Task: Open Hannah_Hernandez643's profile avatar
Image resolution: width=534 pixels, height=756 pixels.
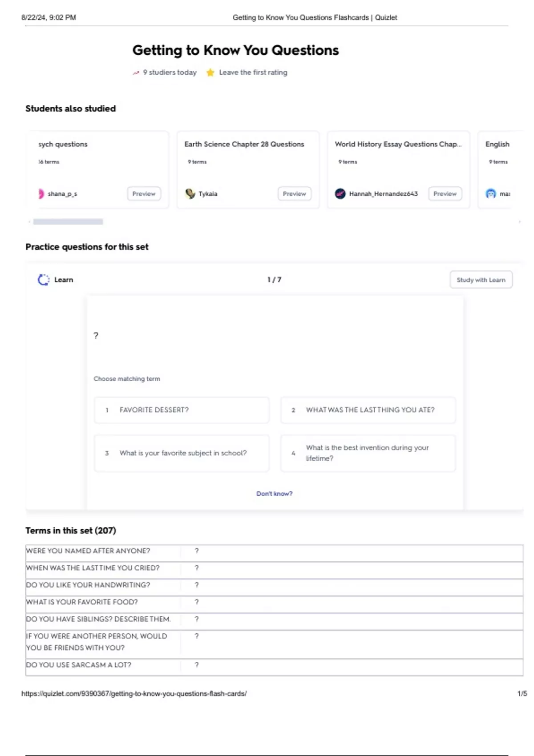Action: [x=340, y=194]
